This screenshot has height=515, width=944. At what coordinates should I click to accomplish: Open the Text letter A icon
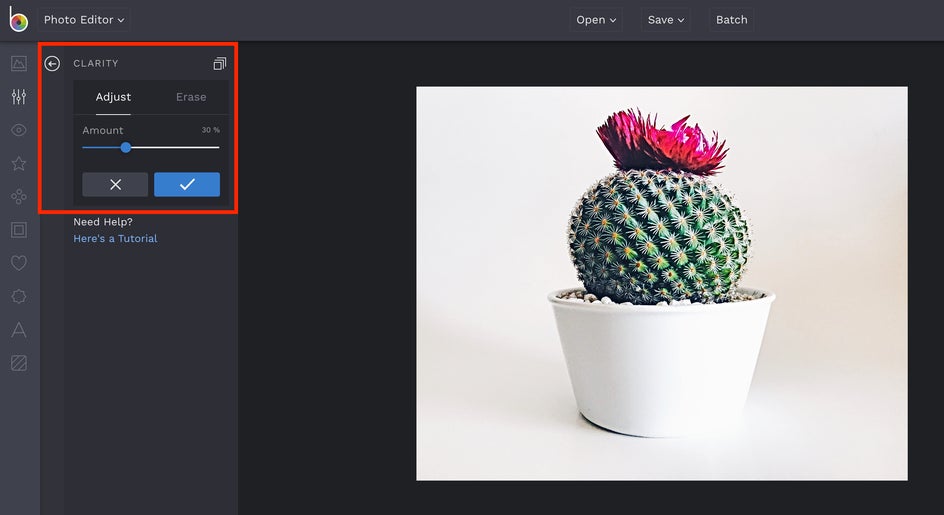[19, 329]
